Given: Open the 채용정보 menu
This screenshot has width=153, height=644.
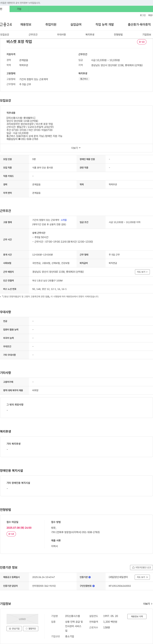Looking at the screenshot, I should pyautogui.click(x=26, y=24).
